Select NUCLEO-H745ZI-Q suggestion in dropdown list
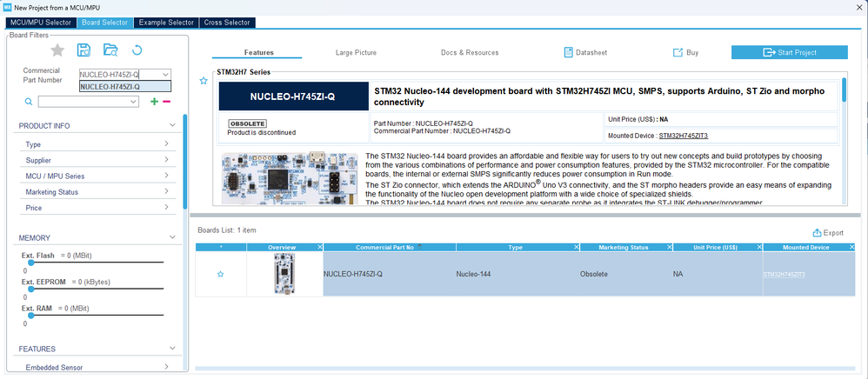Viewport: 868px width, 379px height. 125,86
